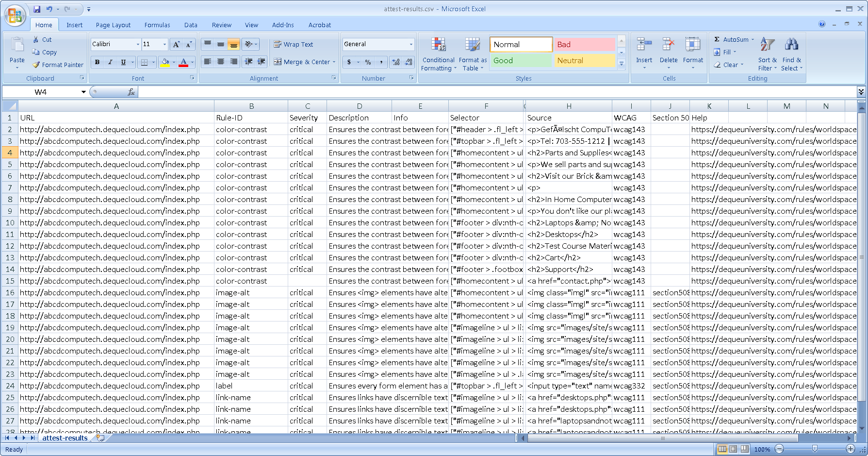Switch to Page Layout view
The image size is (868, 456).
point(733,449)
